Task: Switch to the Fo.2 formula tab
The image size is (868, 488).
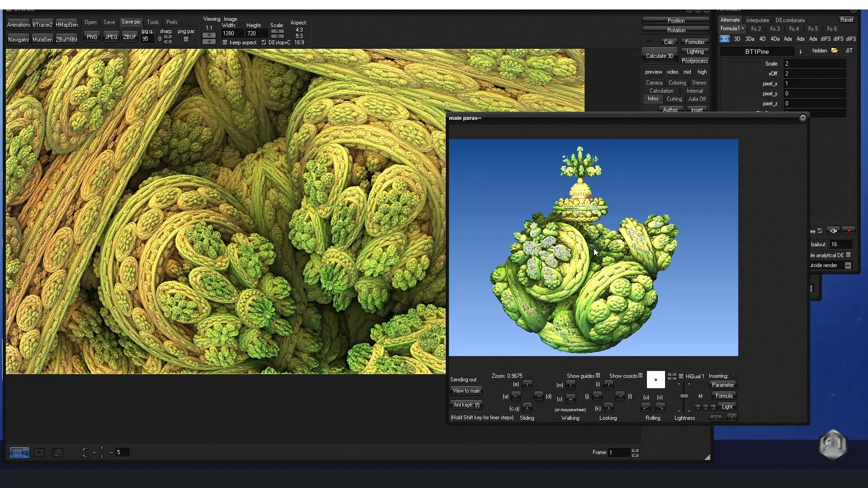Action: [x=756, y=28]
